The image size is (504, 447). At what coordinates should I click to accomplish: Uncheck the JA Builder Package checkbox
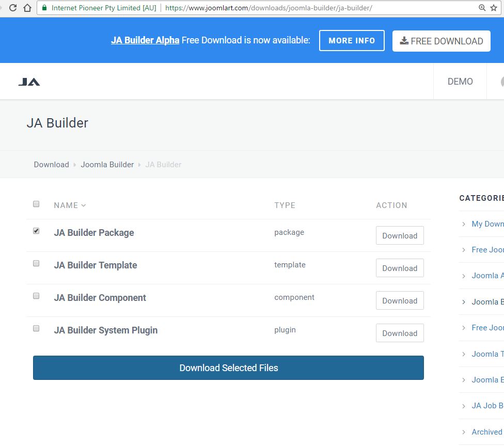(36, 231)
